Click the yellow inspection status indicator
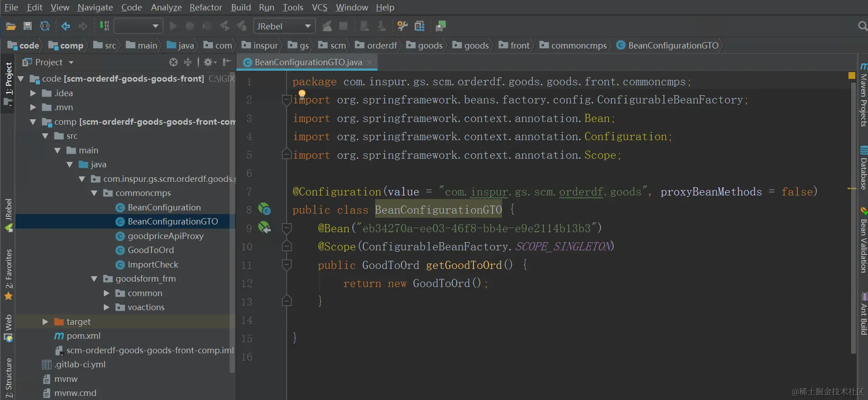 (x=852, y=76)
